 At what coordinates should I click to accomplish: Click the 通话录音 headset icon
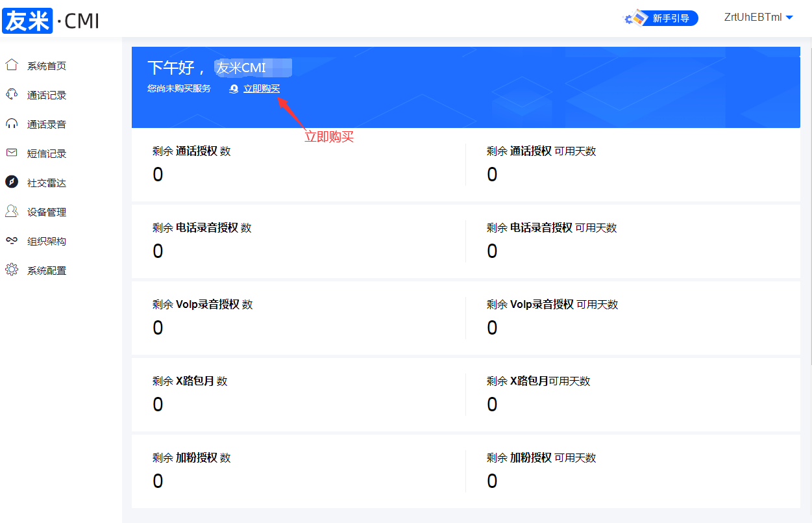pos(11,123)
